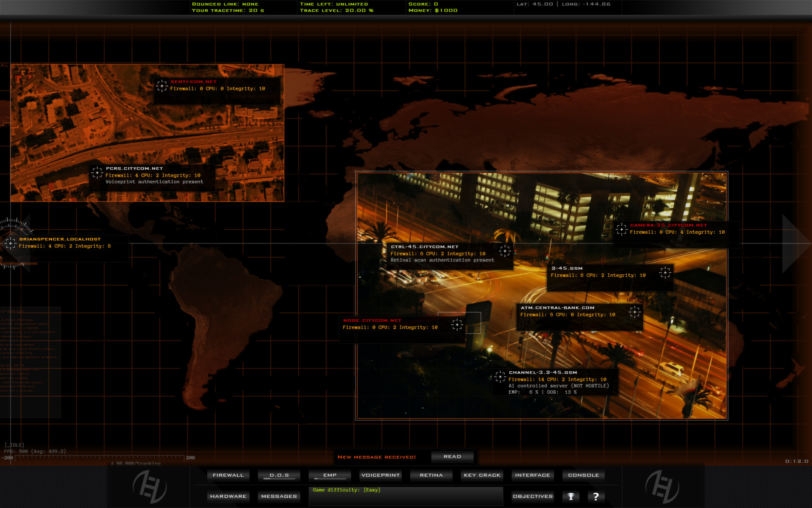Target the pcrs.citycom.net server marker
Image resolution: width=812 pixels, height=508 pixels.
[x=97, y=173]
